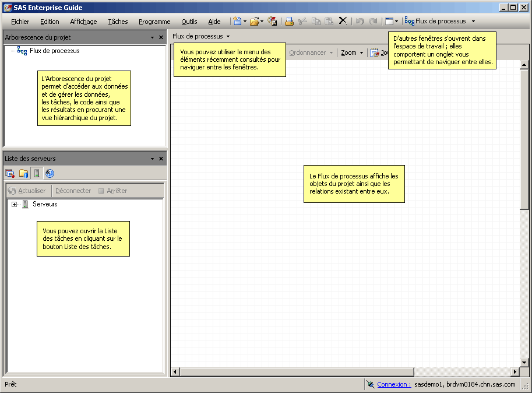Image resolution: width=532 pixels, height=393 pixels.
Task: Click the vertical scrollbar thumb
Action: [x=524, y=139]
